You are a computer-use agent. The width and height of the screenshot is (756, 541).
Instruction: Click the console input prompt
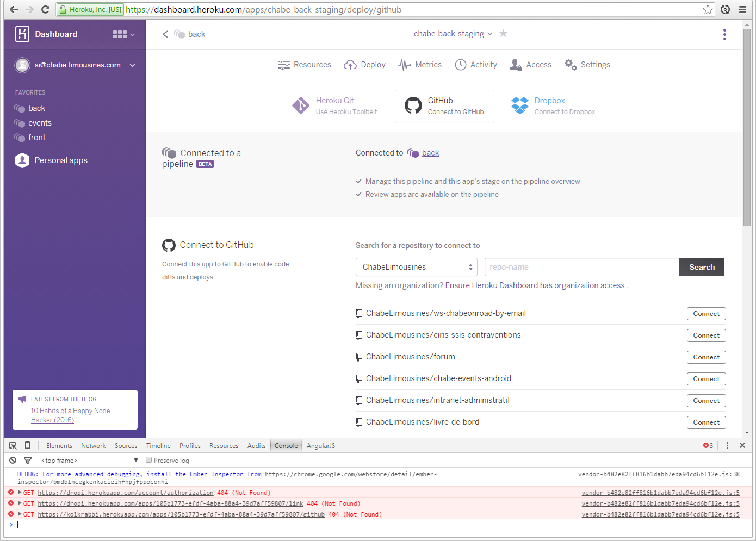coord(378,525)
